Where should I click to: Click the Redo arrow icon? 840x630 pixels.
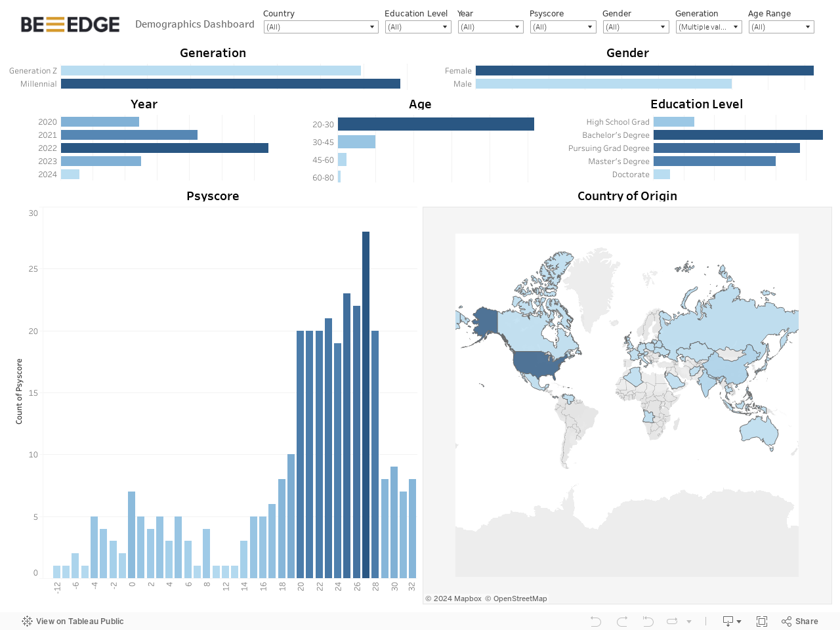[x=622, y=621]
